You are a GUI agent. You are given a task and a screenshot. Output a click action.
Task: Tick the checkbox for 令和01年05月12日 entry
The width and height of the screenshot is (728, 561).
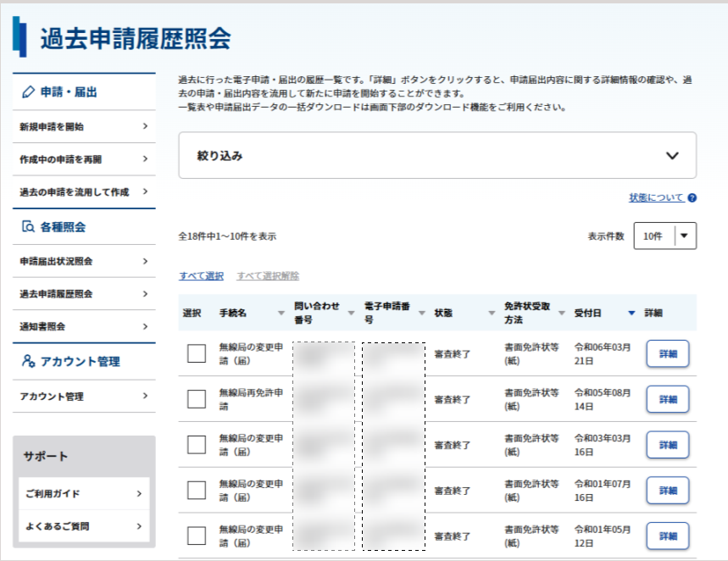(x=197, y=536)
